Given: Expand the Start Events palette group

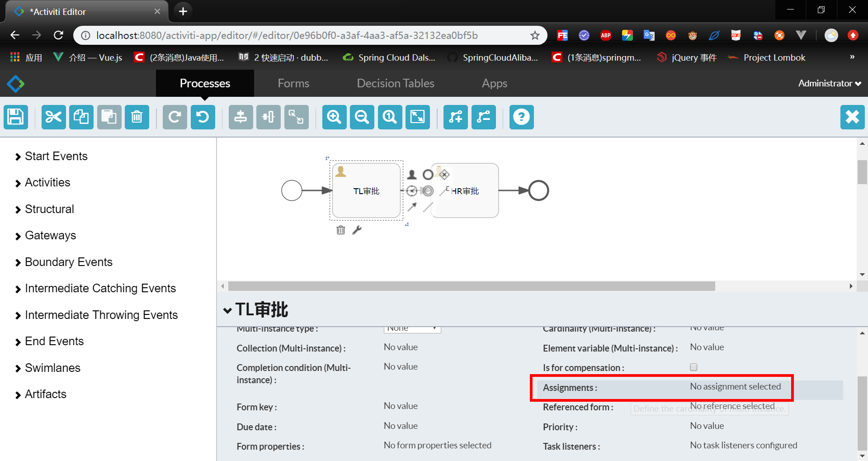Looking at the screenshot, I should [51, 156].
